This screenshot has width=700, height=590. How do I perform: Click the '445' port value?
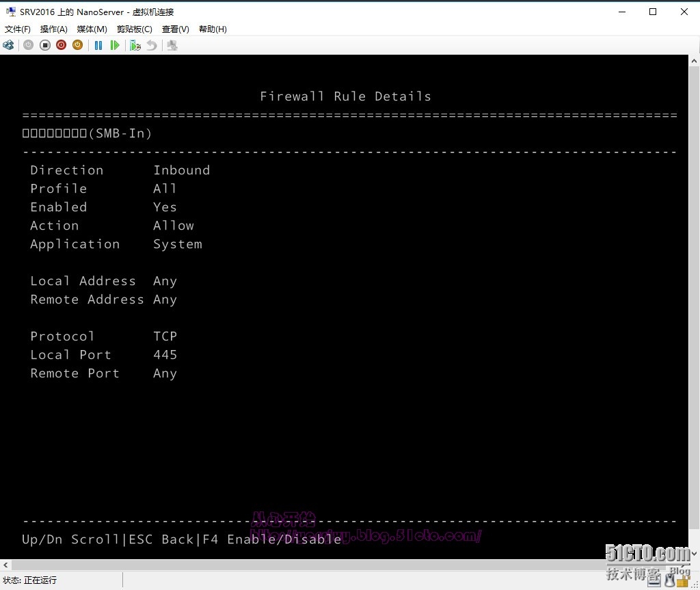point(165,355)
